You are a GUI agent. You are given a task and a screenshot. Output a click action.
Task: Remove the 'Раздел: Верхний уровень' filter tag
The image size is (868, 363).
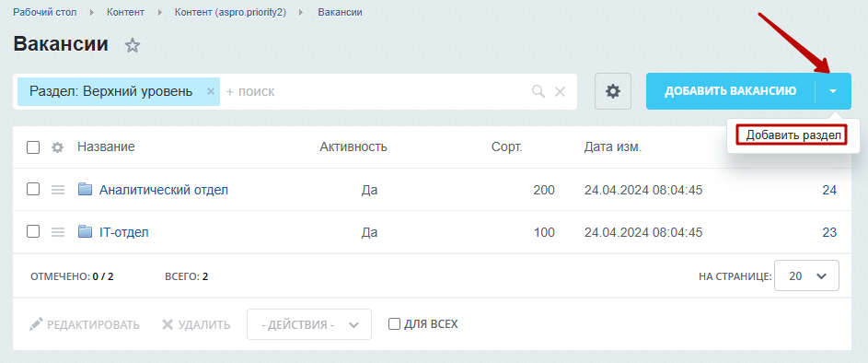click(x=211, y=91)
